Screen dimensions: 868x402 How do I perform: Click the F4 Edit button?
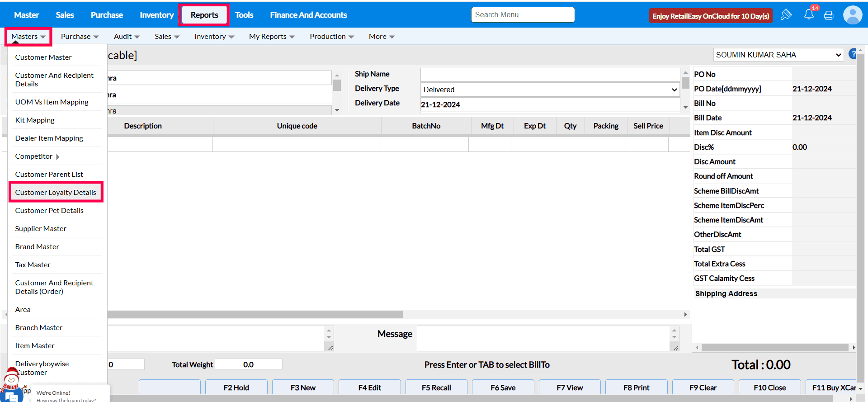[x=370, y=388]
